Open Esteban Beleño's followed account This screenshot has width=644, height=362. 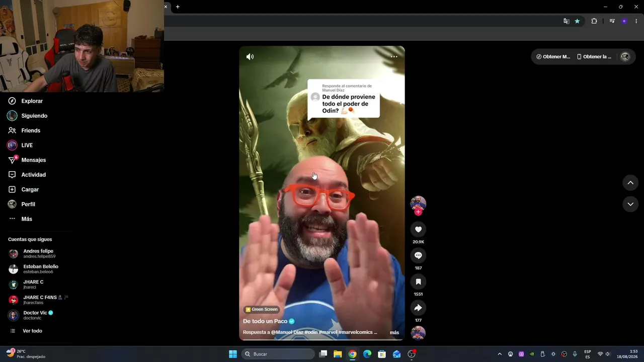34,269
